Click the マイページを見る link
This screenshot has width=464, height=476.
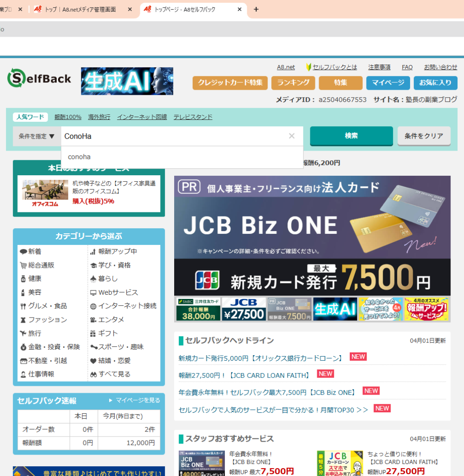pyautogui.click(x=135, y=400)
